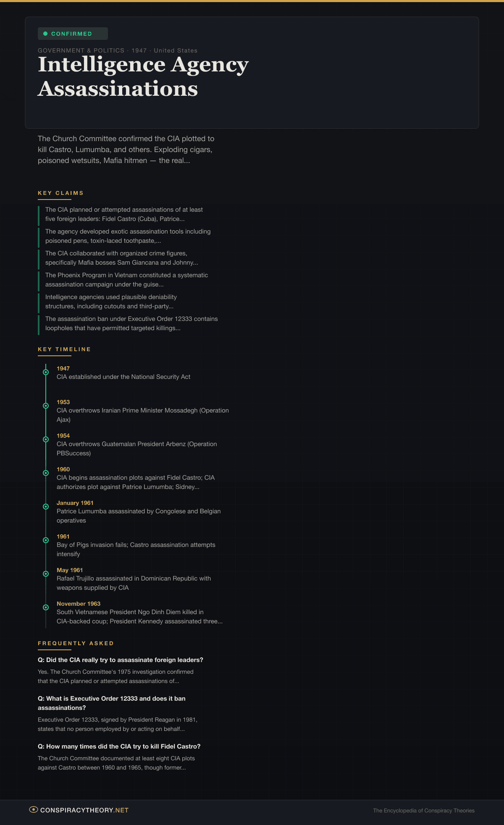Viewport: 504px width, 825px height.
Task: Click the 1960 timeline node icon
Action: point(46,473)
